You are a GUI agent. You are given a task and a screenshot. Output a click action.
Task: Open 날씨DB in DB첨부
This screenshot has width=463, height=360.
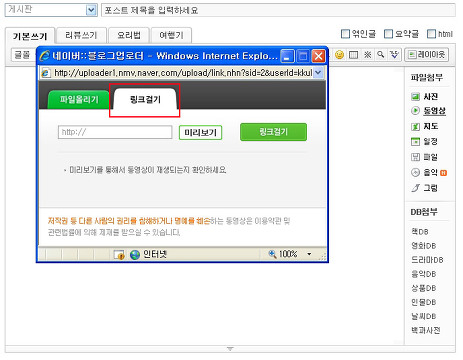[x=424, y=316]
